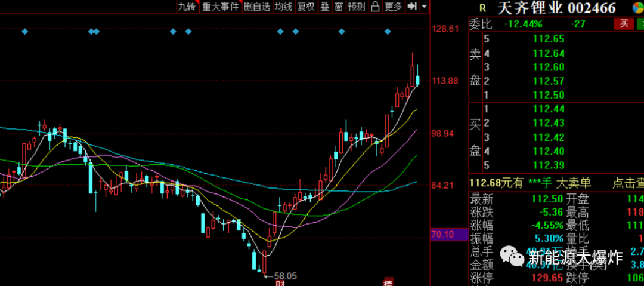The image size is (644, 286).
Task: Click the leftmost blue diamond event marker
Action: [24, 31]
